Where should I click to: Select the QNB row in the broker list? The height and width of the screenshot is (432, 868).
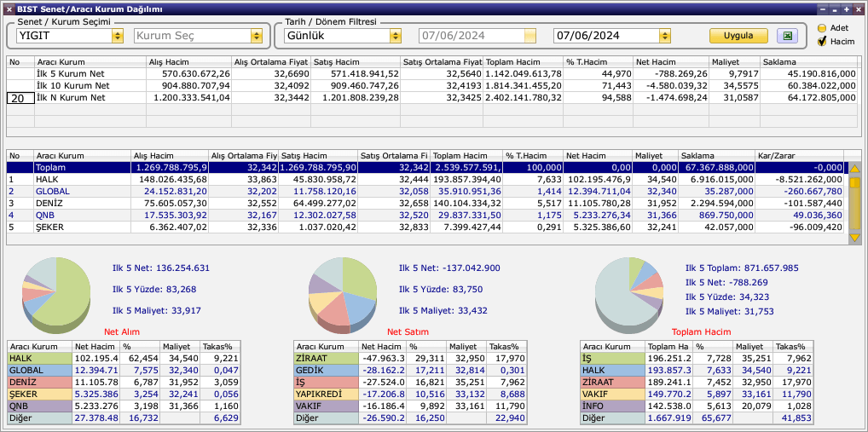tap(426, 216)
